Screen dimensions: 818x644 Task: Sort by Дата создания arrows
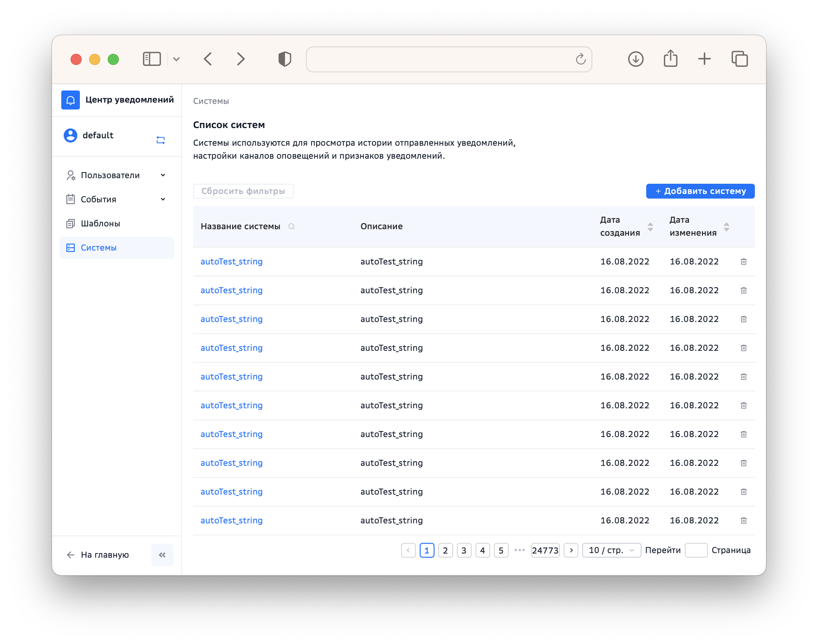pos(650,227)
